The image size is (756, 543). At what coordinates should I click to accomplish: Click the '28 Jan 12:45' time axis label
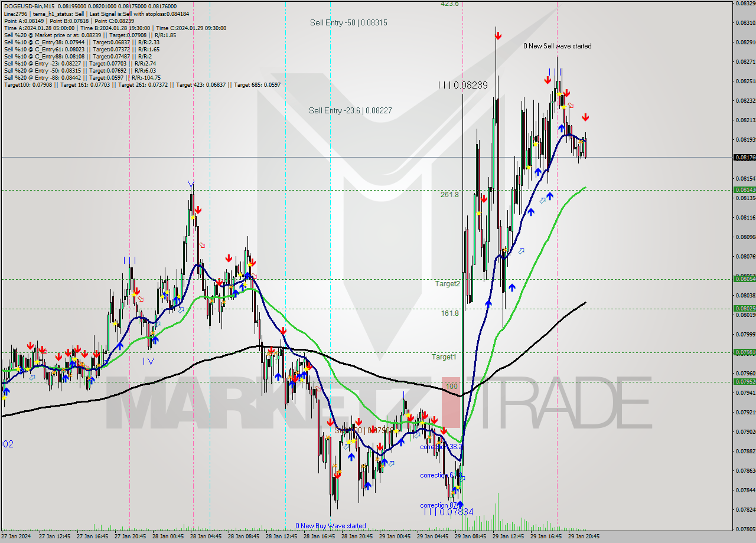pos(281,537)
